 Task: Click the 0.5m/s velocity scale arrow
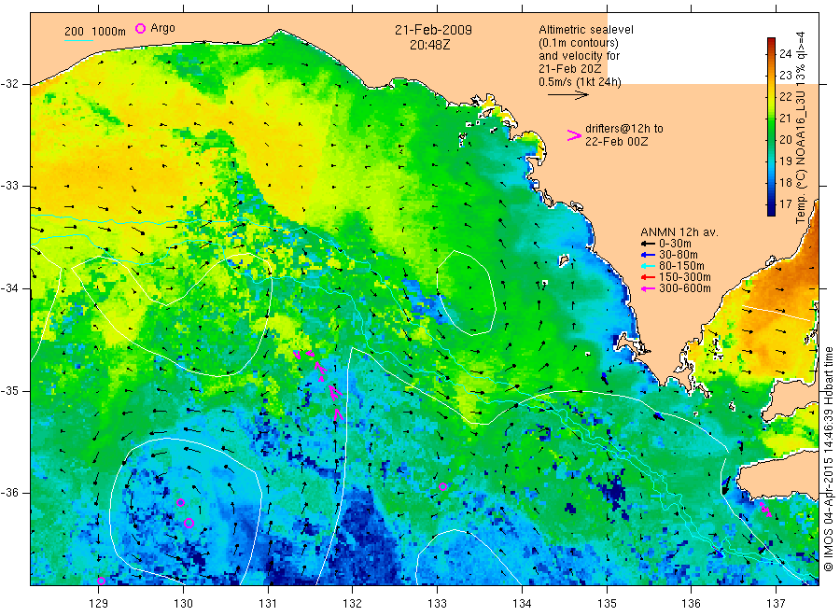tap(567, 95)
